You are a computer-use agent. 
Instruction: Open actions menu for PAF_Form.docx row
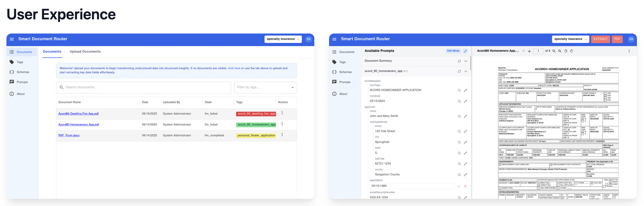pos(282,135)
